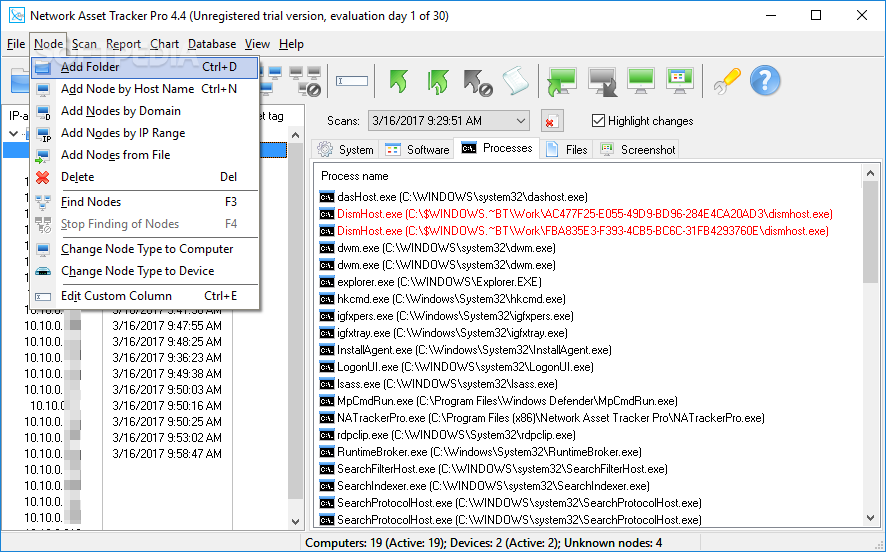The image size is (886, 552).
Task: Click the Change Node Type to Computer icon
Action: point(43,249)
